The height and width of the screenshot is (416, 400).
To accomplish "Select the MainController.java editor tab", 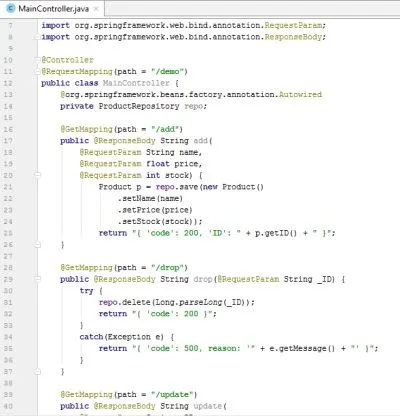I will (53, 9).
